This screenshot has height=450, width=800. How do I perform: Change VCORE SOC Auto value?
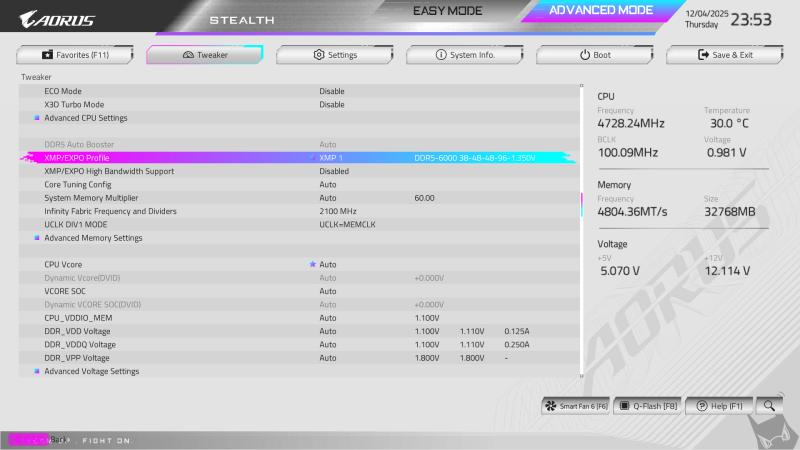[x=328, y=291]
